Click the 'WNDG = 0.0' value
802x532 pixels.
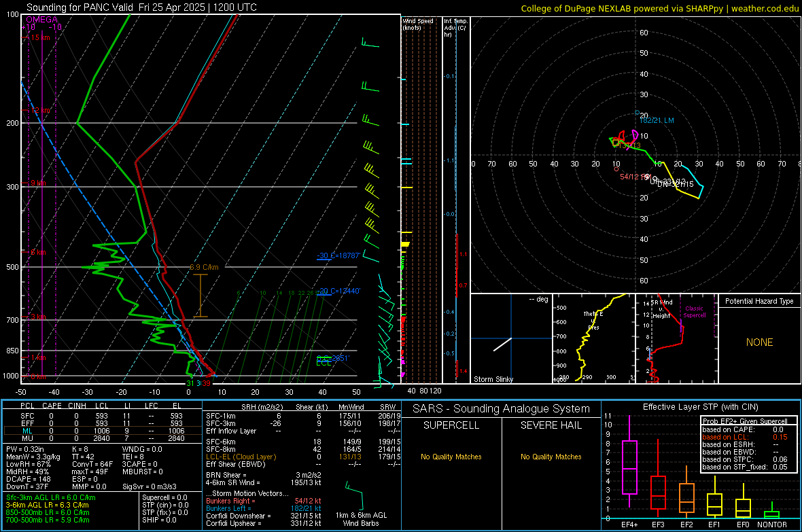(142, 448)
